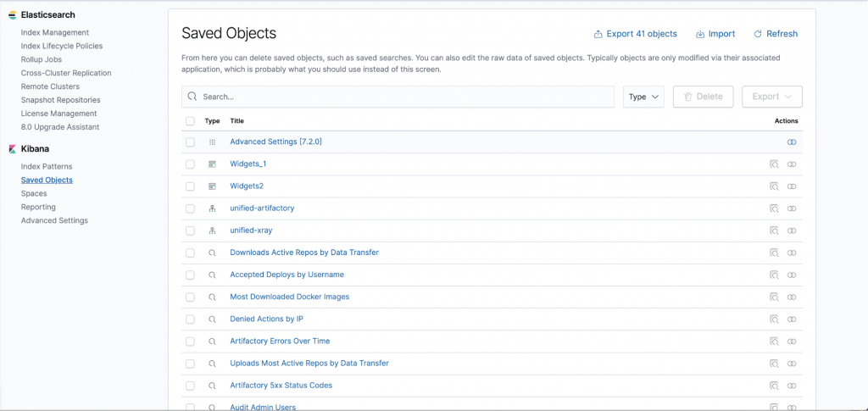Click the Kibana logo icon in sidebar

coord(12,149)
